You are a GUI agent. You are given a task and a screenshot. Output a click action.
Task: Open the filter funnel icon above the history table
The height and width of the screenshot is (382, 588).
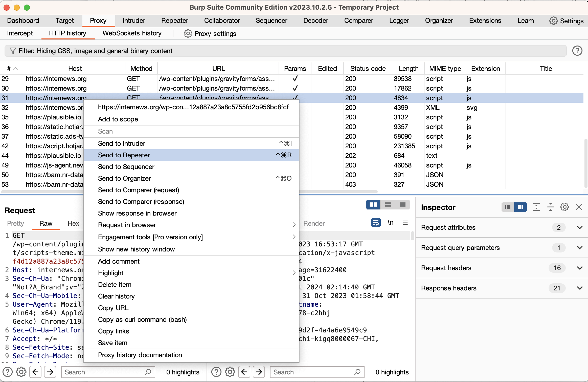tap(13, 51)
